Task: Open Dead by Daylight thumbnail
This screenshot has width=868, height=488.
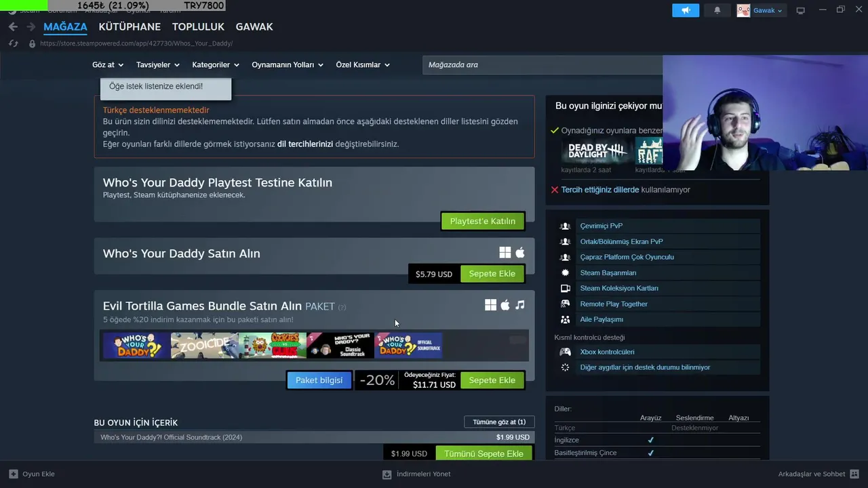Action: (597, 151)
